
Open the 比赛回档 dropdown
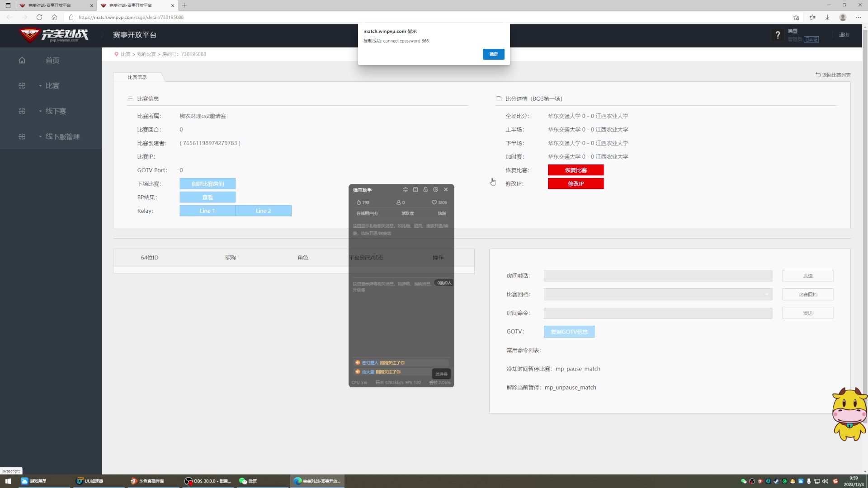click(x=658, y=295)
